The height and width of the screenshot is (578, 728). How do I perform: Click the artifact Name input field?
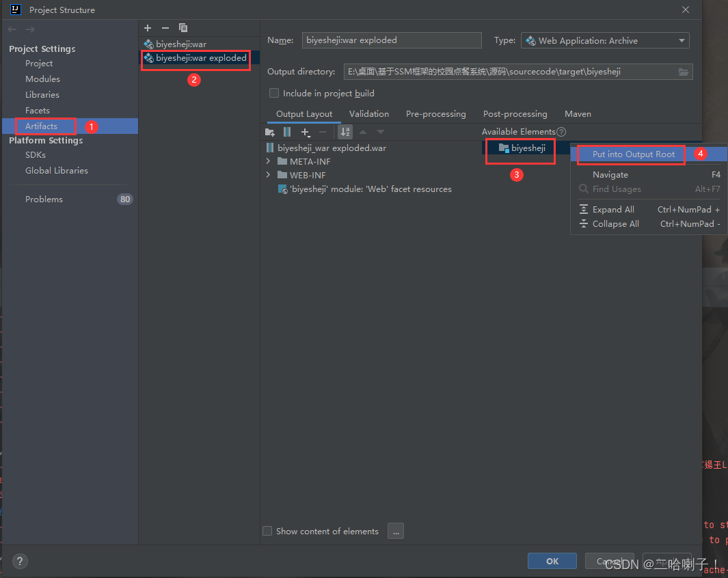[x=392, y=40]
